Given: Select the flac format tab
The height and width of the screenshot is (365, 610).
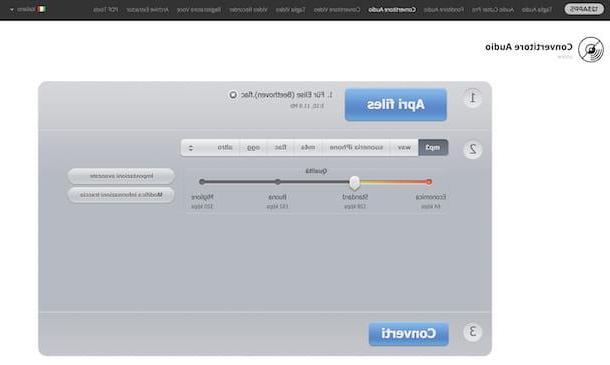Looking at the screenshot, I should point(280,147).
